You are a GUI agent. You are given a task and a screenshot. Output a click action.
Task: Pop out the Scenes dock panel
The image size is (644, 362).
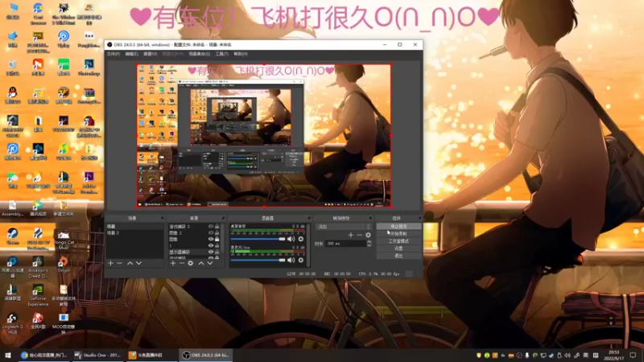(163, 218)
